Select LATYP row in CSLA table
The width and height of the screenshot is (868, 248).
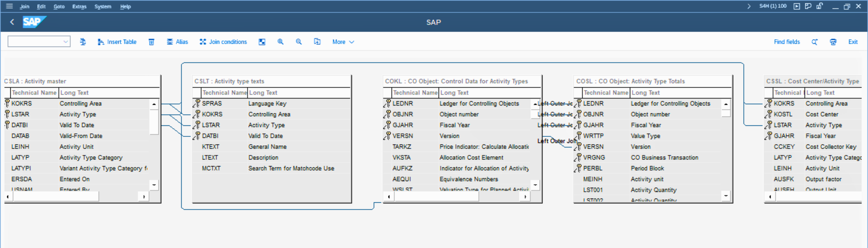pyautogui.click(x=20, y=157)
